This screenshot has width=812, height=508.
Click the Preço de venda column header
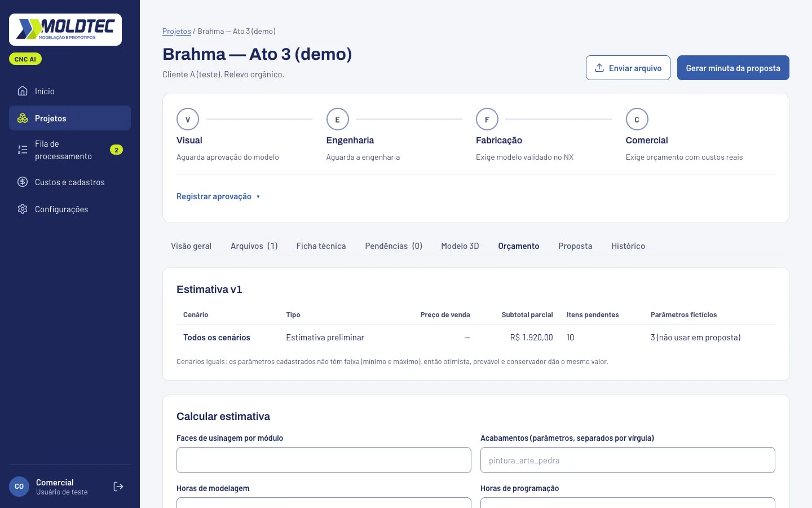pyautogui.click(x=445, y=315)
